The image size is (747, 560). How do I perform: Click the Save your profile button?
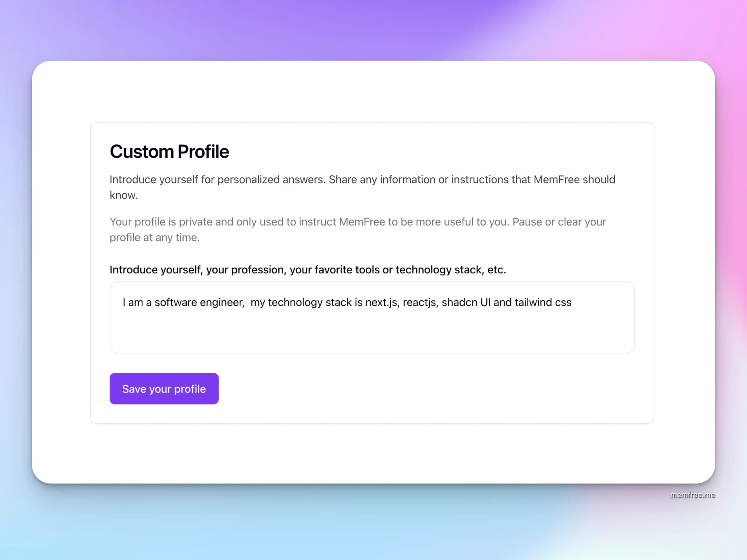coord(164,388)
